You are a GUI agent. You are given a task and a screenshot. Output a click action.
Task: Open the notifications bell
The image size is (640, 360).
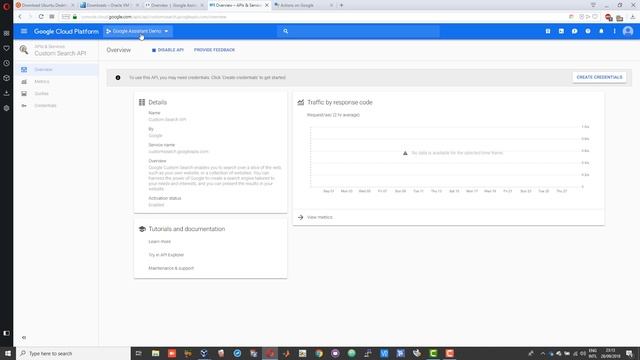point(601,31)
